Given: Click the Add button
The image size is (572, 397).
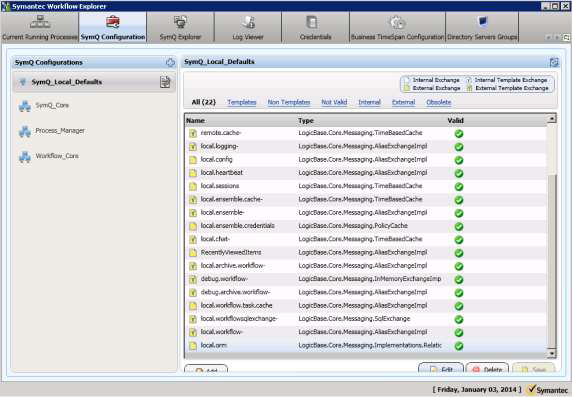Looking at the screenshot, I should [x=206, y=369].
